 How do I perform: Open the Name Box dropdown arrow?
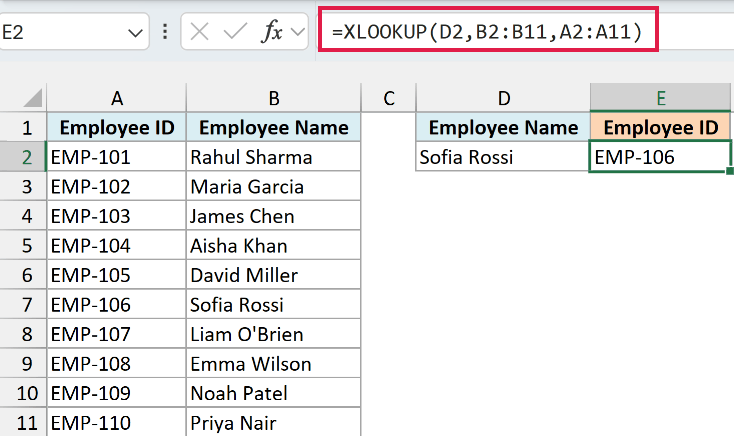[135, 33]
